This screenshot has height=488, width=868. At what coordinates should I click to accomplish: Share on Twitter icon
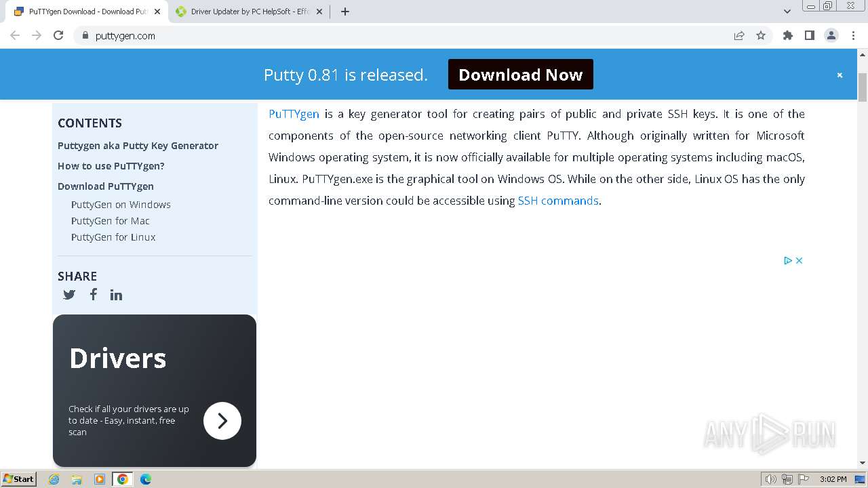69,295
